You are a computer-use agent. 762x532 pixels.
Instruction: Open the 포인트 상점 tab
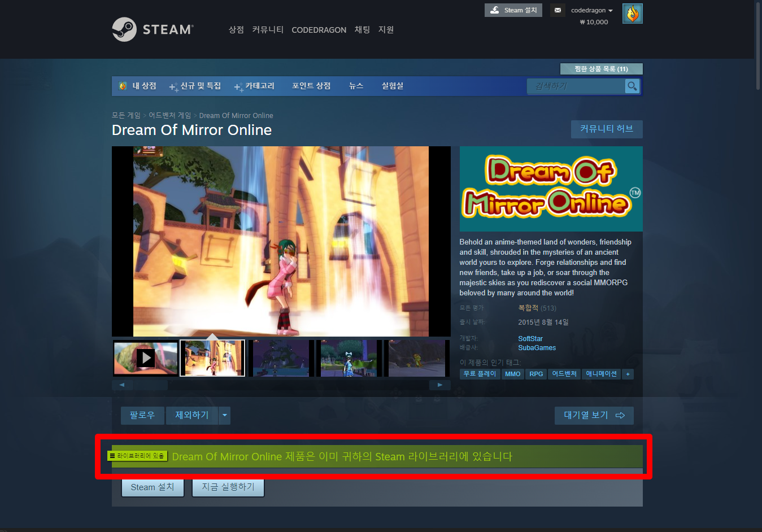[x=311, y=86]
